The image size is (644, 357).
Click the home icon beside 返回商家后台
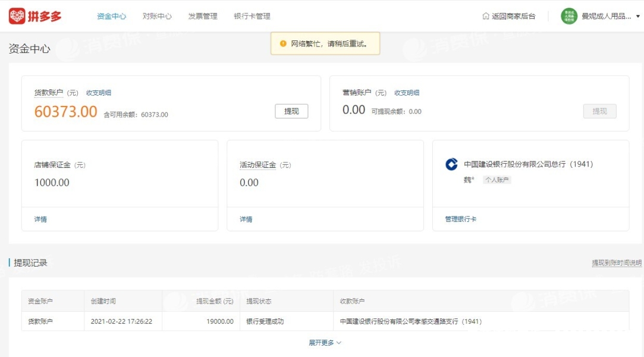click(486, 16)
